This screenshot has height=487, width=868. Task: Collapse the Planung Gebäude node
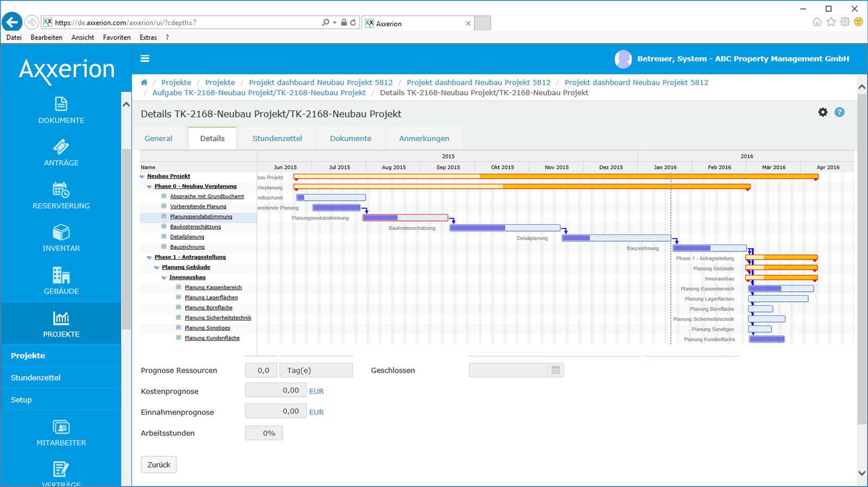pyautogui.click(x=157, y=268)
